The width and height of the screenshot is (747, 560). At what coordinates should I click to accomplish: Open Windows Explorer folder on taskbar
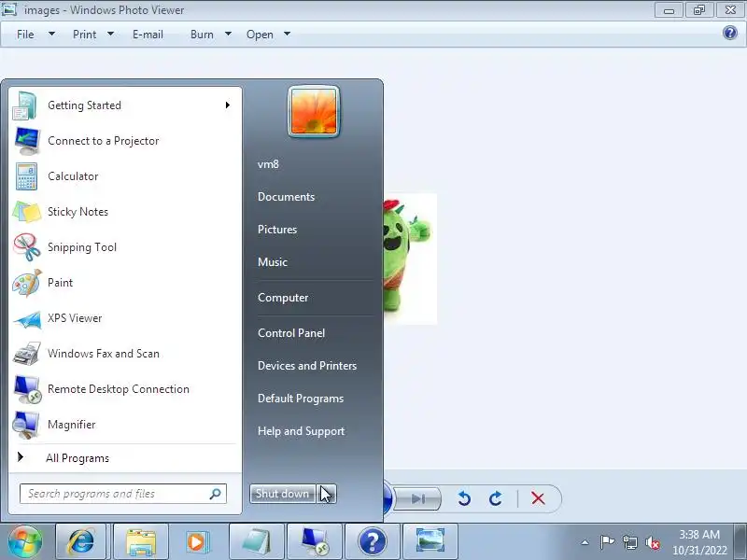(141, 541)
